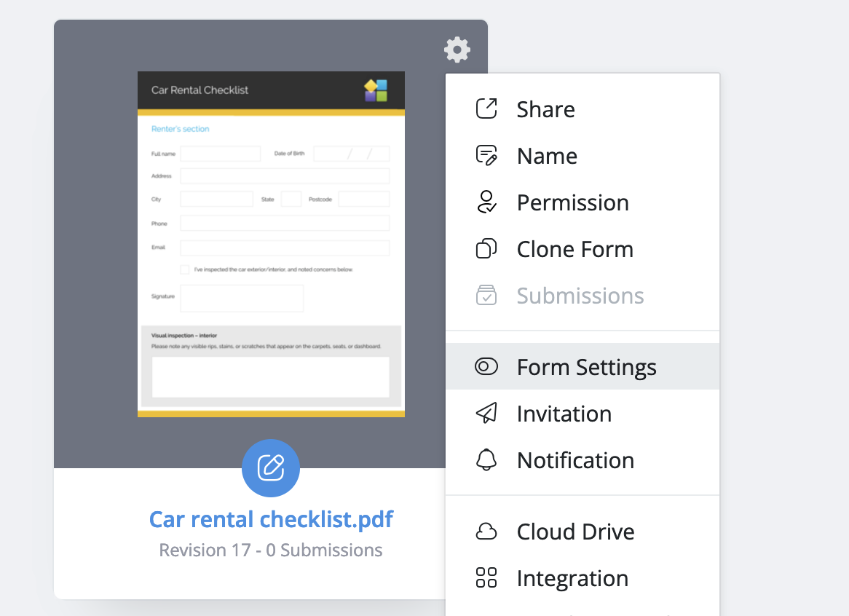Click the Notification bell icon

(x=486, y=460)
